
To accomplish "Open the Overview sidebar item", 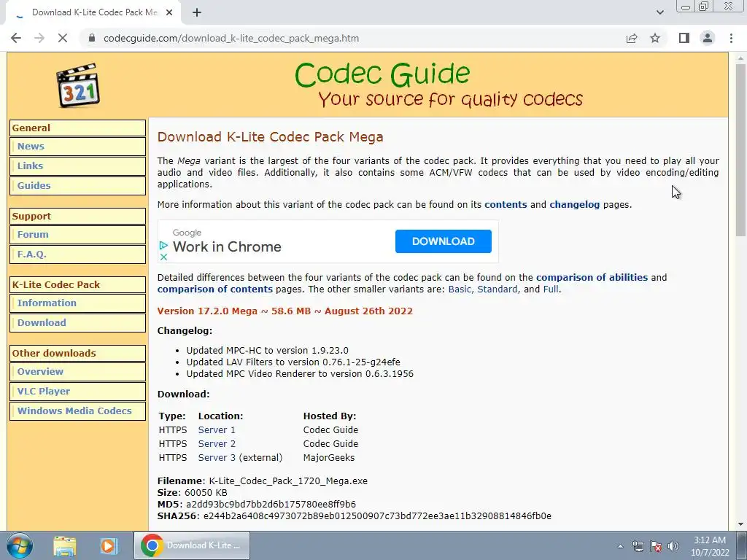I will click(77, 372).
